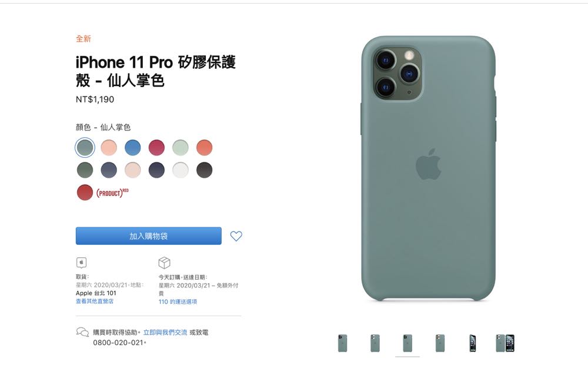View last thumbnail with case and phone
588x368 pixels.
(505, 343)
